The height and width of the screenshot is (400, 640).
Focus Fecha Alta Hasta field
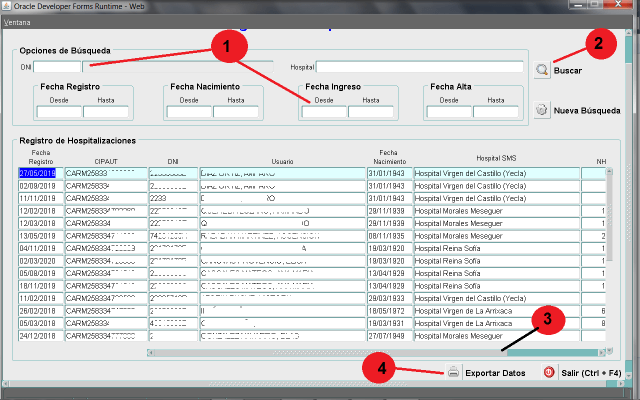496,112
